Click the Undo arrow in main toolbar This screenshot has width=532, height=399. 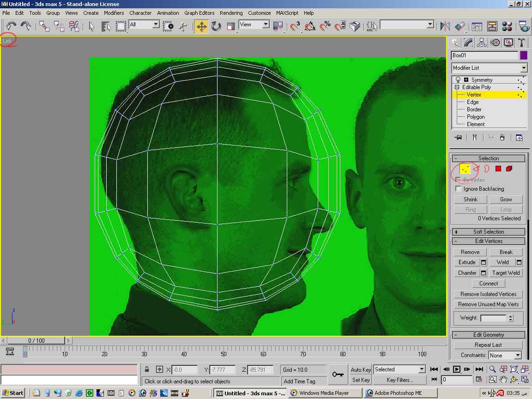point(11,26)
